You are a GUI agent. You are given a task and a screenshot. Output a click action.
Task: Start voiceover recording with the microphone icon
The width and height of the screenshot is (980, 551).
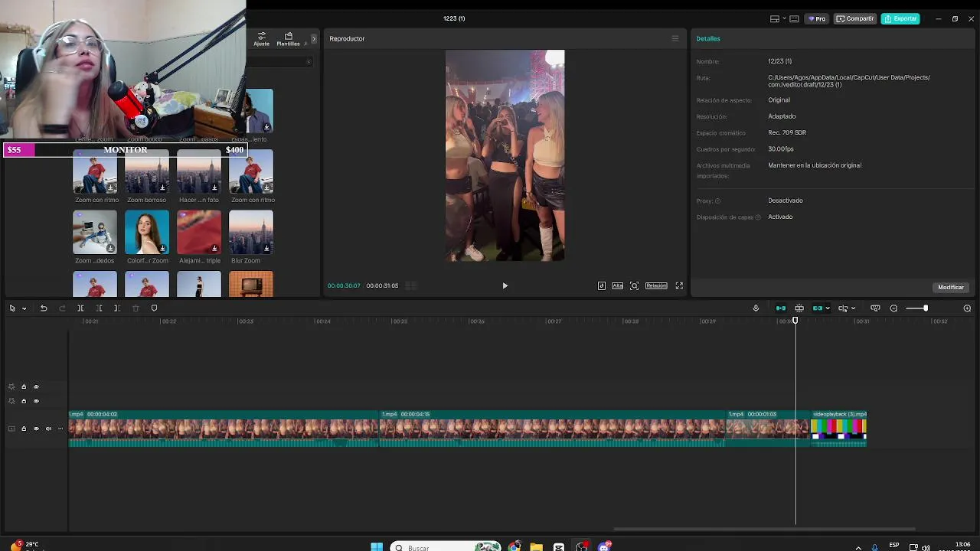(756, 308)
